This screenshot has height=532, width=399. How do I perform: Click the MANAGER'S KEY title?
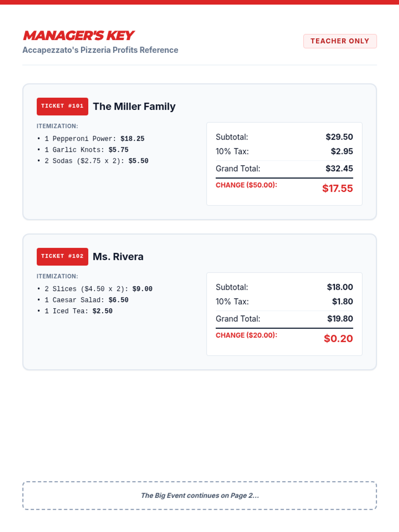point(78,36)
